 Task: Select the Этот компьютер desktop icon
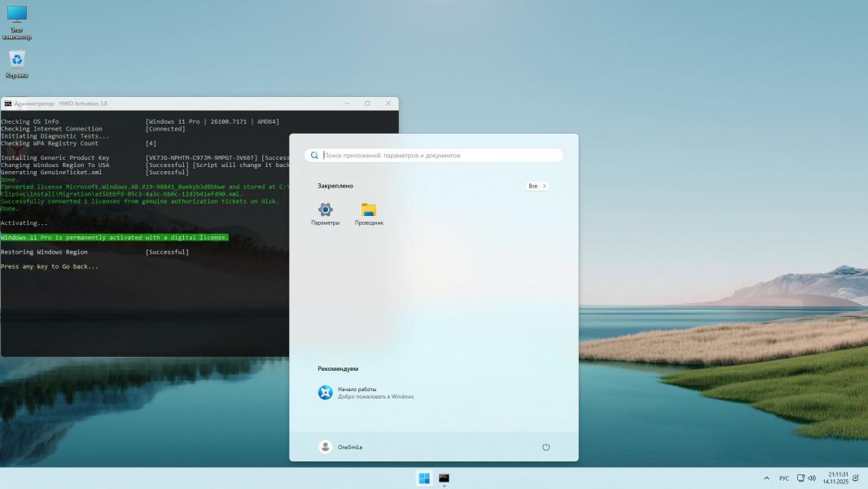pos(17,22)
